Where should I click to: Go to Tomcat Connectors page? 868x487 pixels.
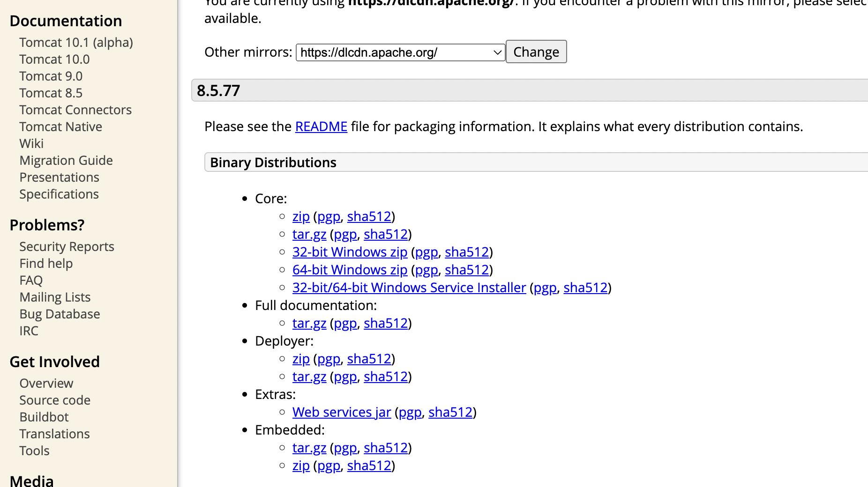click(75, 110)
